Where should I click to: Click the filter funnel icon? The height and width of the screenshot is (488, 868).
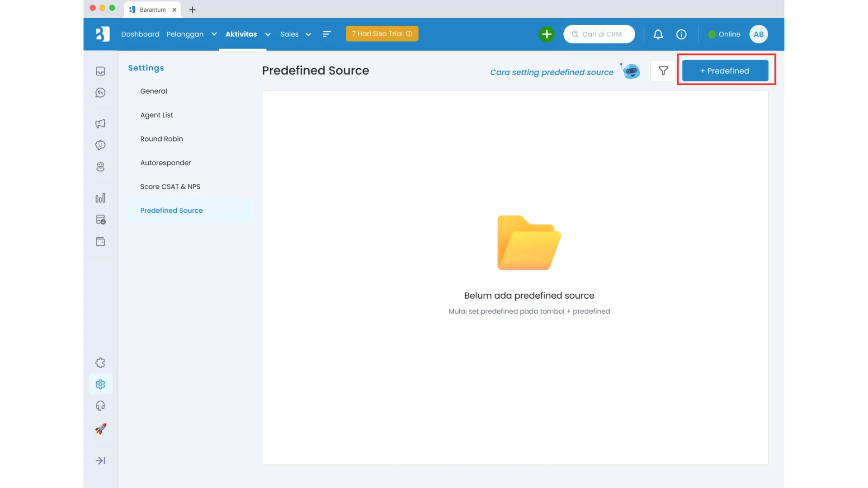(x=663, y=70)
